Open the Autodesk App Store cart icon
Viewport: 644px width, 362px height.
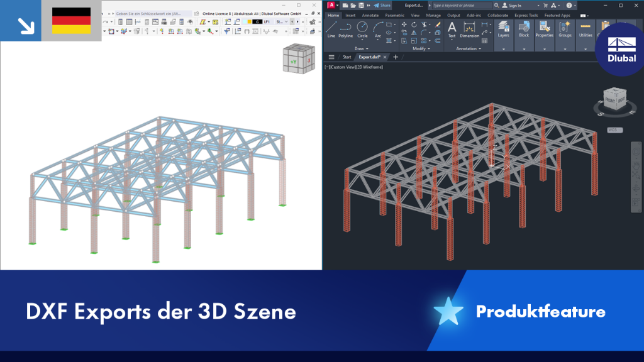[x=545, y=5]
